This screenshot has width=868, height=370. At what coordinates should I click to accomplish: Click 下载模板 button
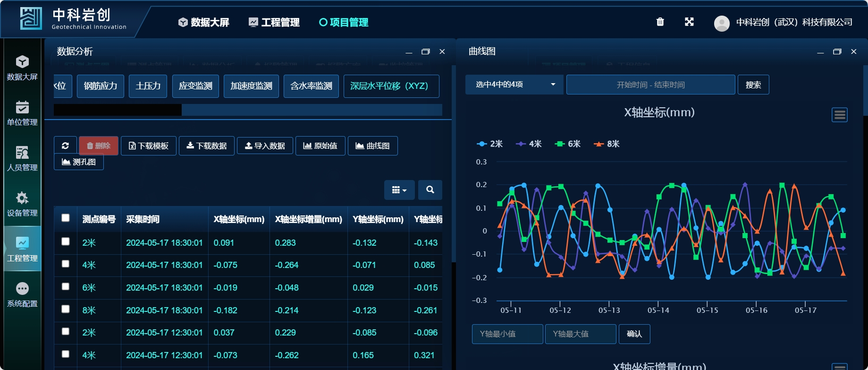149,146
